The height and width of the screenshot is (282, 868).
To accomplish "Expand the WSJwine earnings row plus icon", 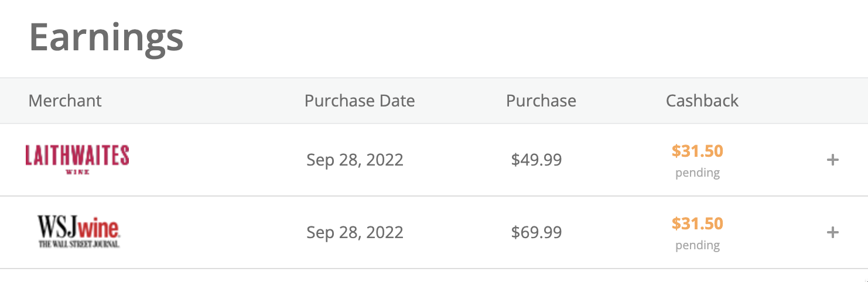I will [x=832, y=233].
